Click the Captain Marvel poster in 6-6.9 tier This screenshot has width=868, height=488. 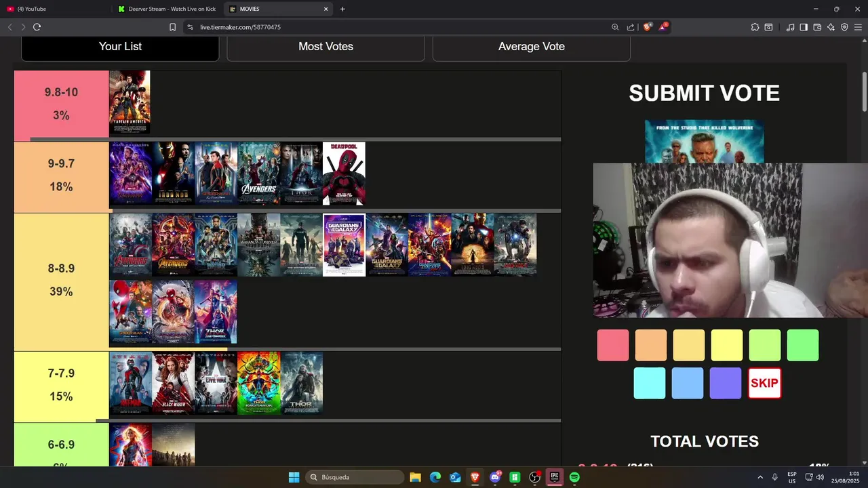130,445
